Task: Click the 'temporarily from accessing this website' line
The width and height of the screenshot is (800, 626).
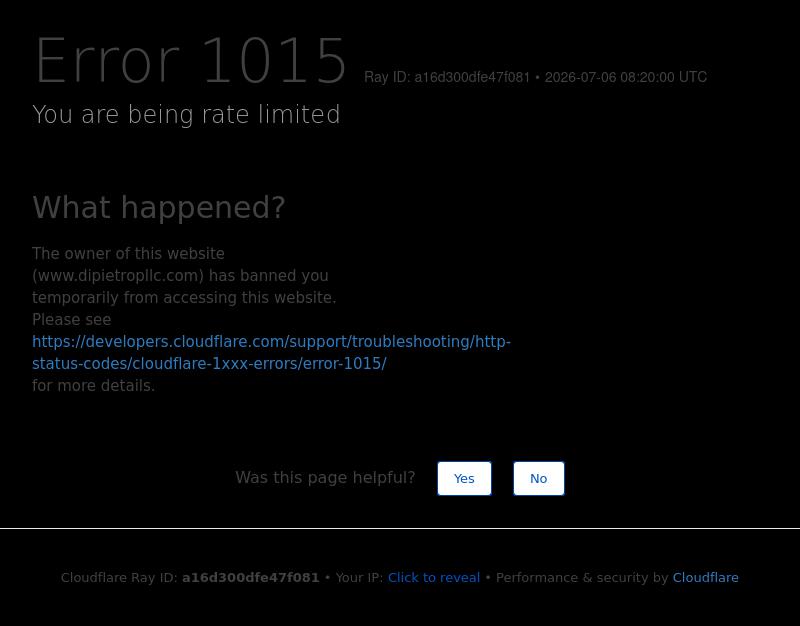Action: [x=184, y=297]
